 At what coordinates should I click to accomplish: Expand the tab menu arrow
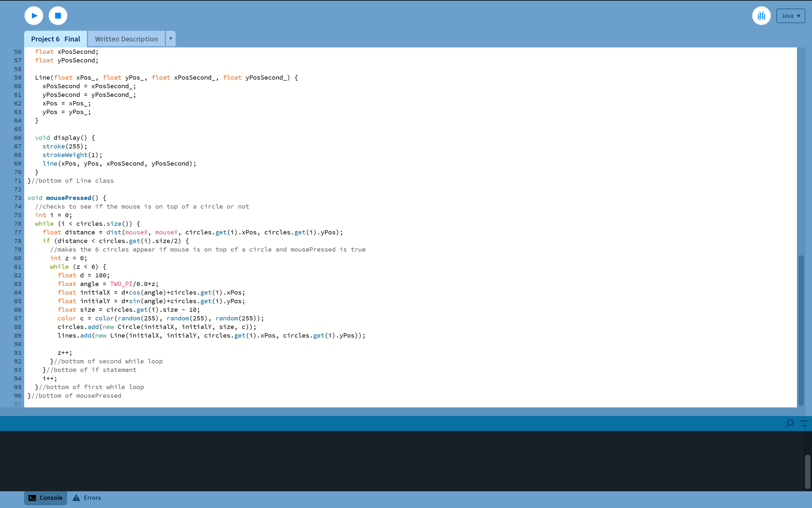(171, 39)
